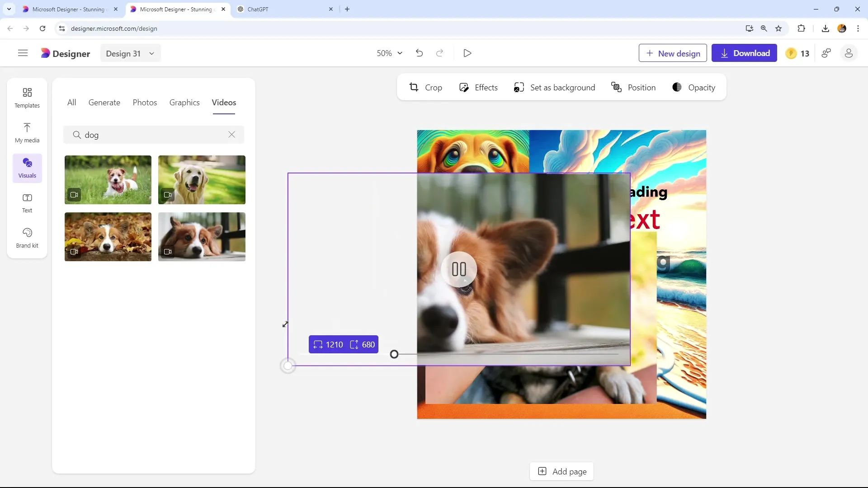This screenshot has height=488, width=868.
Task: Switch to the Generate tab
Action: coord(104,103)
